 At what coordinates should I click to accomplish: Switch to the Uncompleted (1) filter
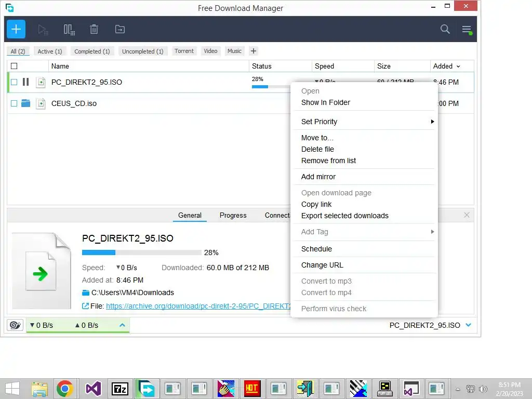tap(142, 51)
